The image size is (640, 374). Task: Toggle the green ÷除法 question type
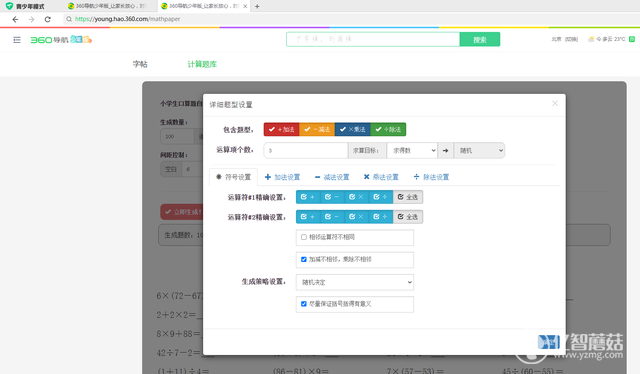pyautogui.click(x=388, y=129)
